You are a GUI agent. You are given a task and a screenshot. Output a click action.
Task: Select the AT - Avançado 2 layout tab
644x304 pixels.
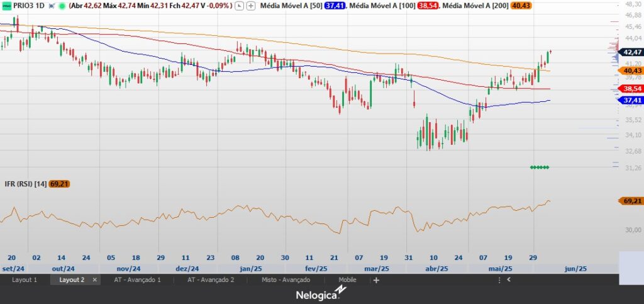(x=211, y=280)
